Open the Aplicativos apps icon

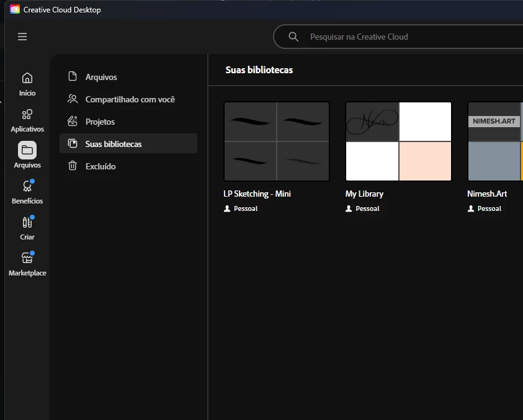(x=27, y=114)
